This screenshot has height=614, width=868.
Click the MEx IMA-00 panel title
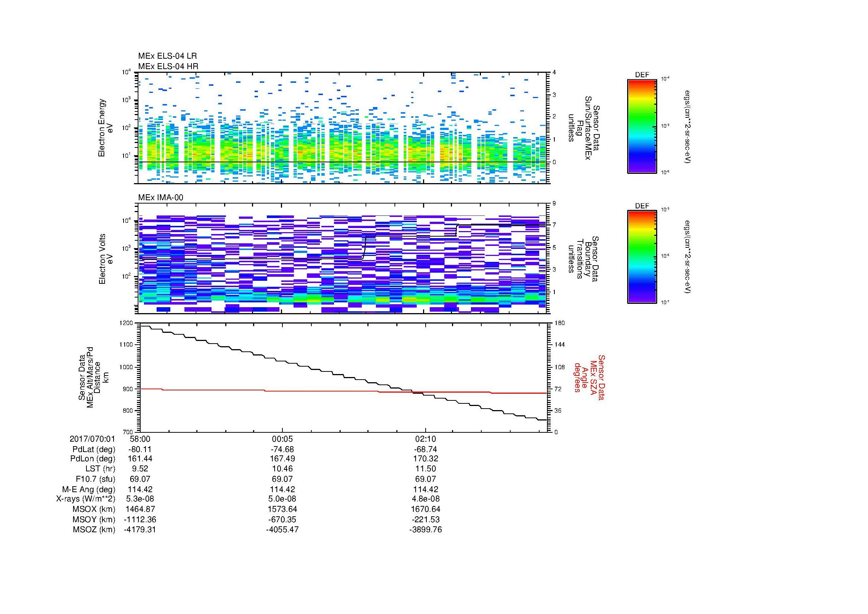161,198
